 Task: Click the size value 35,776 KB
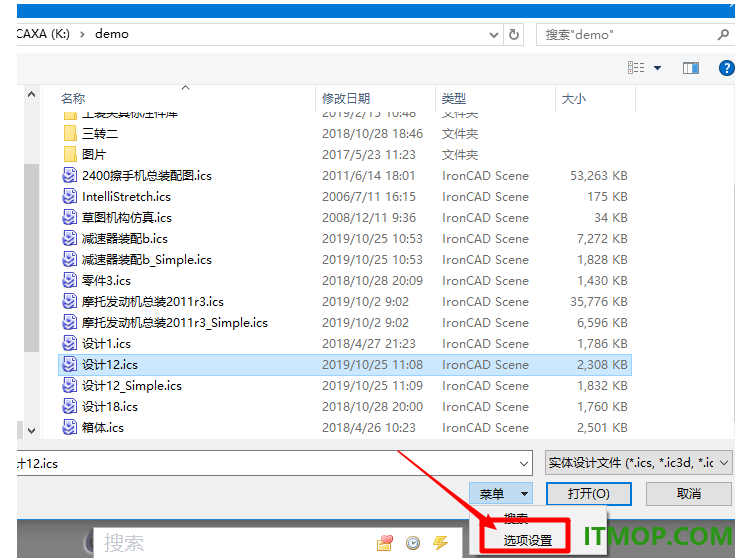tap(599, 302)
